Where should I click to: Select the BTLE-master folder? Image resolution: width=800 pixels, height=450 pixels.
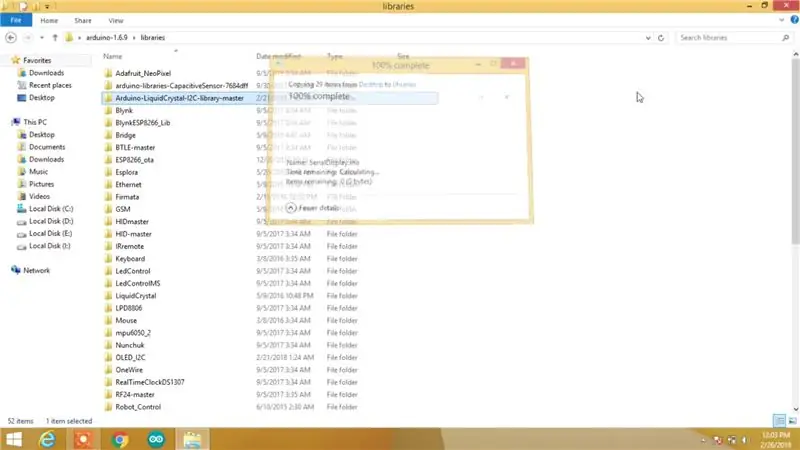[135, 147]
